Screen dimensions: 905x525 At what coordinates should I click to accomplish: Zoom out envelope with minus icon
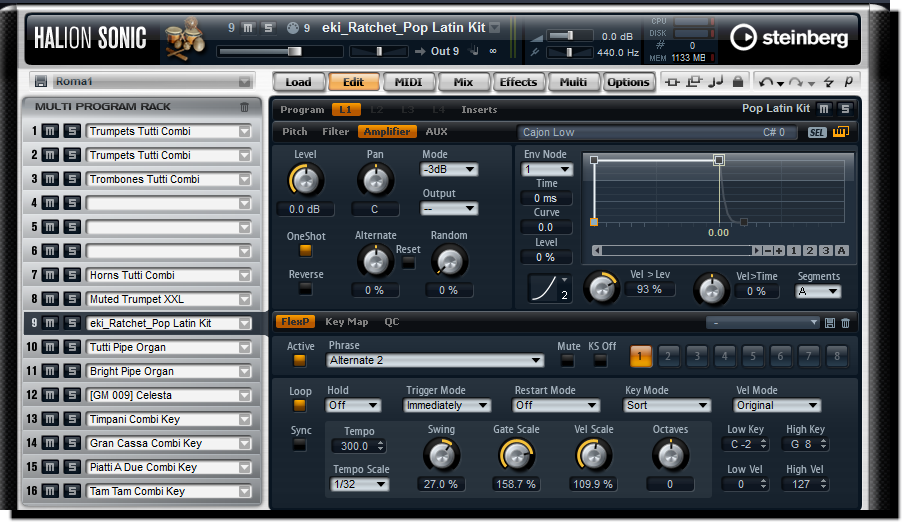768,250
